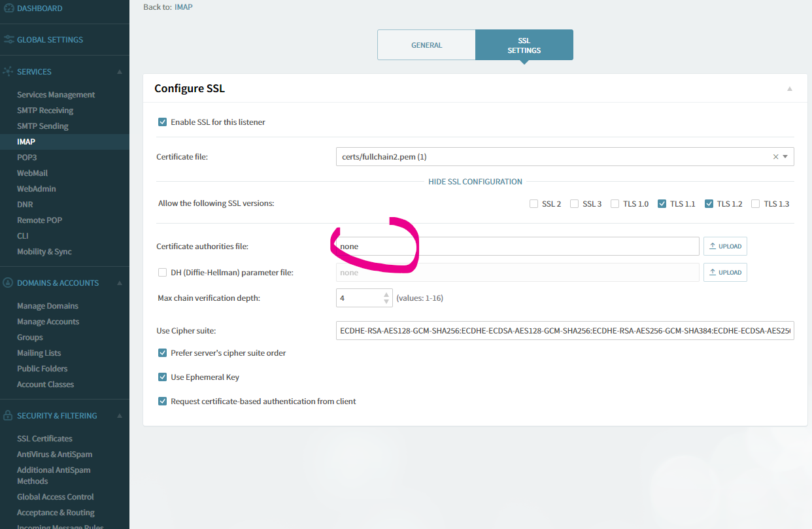Viewport: 812px width, 529px height.
Task: Click Upload button for DH parameter file
Action: tap(725, 273)
